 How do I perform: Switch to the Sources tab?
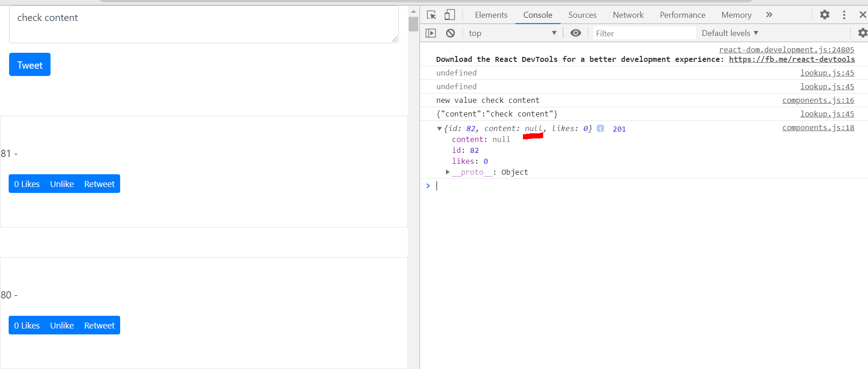(x=582, y=15)
